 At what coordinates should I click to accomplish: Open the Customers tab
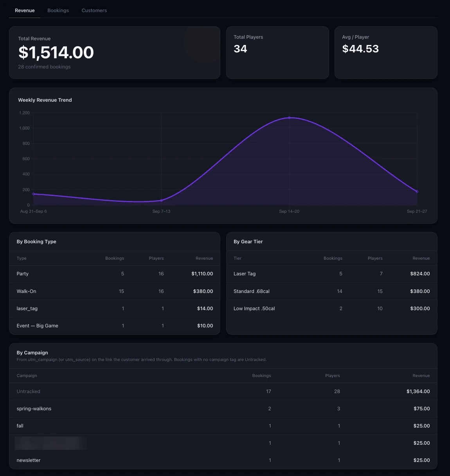point(94,11)
